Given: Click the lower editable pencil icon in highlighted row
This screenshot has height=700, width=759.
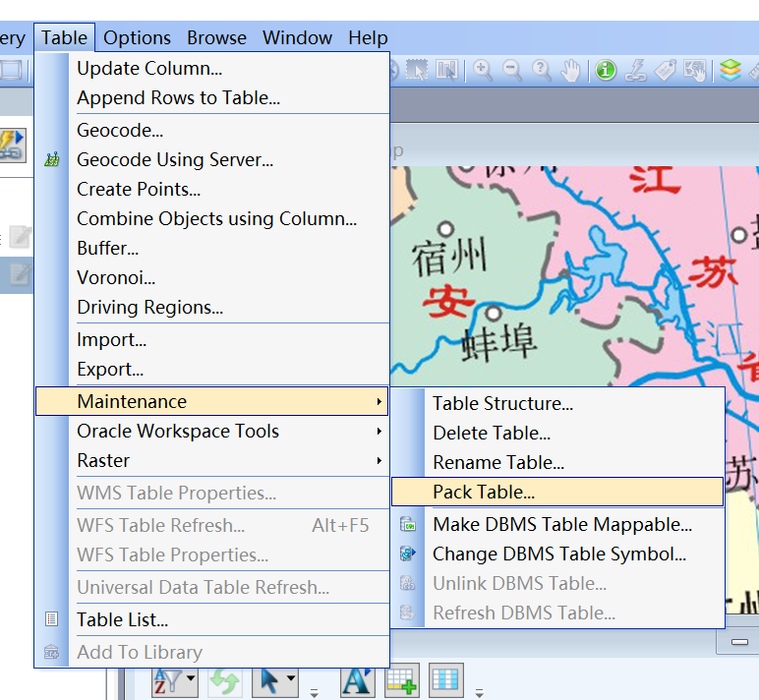Looking at the screenshot, I should 20,274.
